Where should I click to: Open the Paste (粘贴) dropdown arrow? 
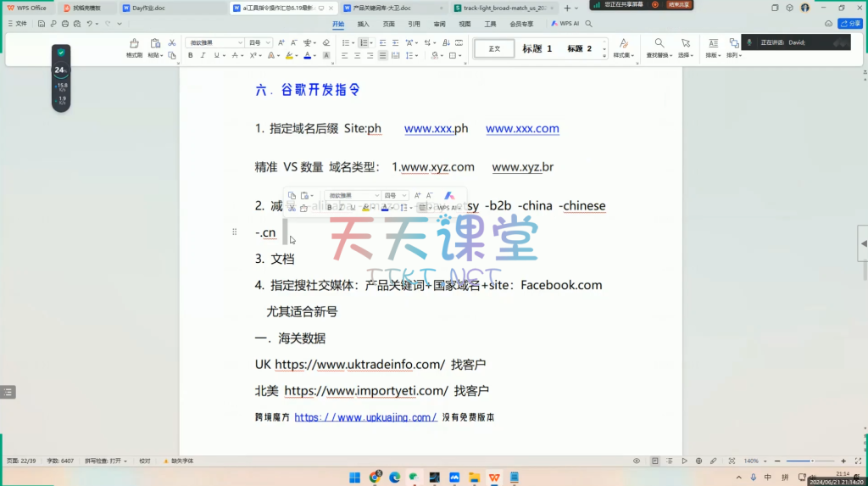161,55
